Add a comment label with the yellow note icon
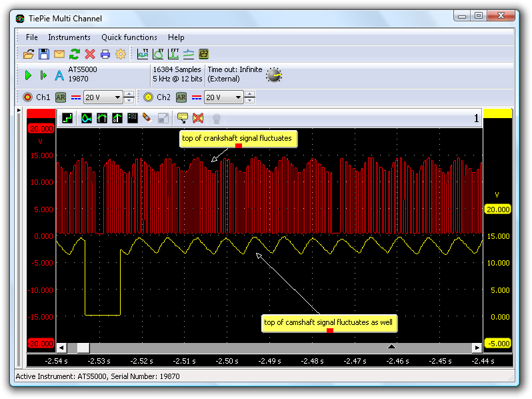Viewport: 532px width, 399px height. pos(183,118)
